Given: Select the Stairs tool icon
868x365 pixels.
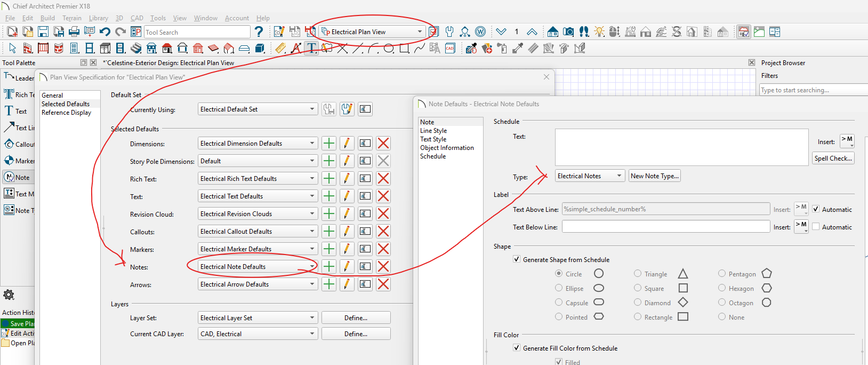Looking at the screenshot, I should click(x=136, y=49).
